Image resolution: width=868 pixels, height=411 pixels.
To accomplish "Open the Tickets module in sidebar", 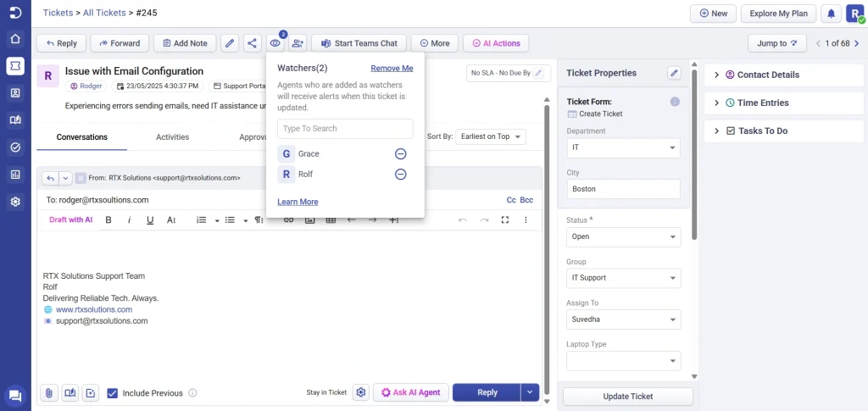I will (15, 66).
